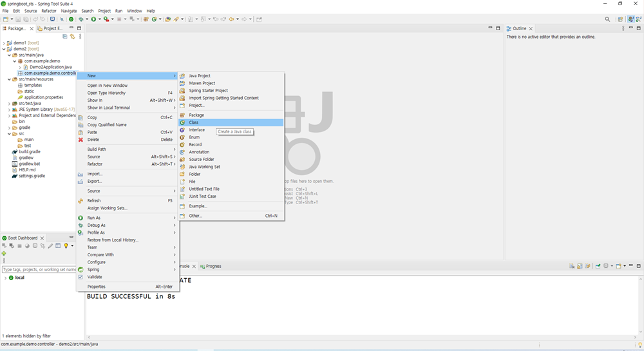The image size is (644, 351).
Task: Click the New Java Package toolbar icon
Action: coord(146,19)
